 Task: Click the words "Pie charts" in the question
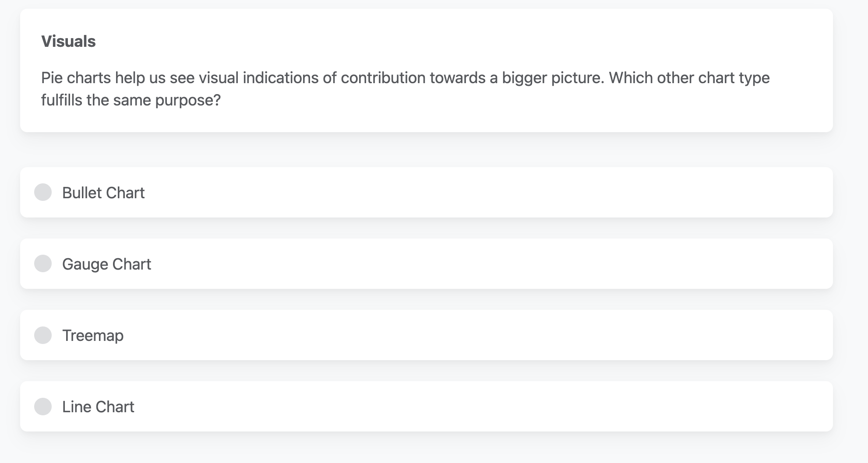click(x=76, y=78)
